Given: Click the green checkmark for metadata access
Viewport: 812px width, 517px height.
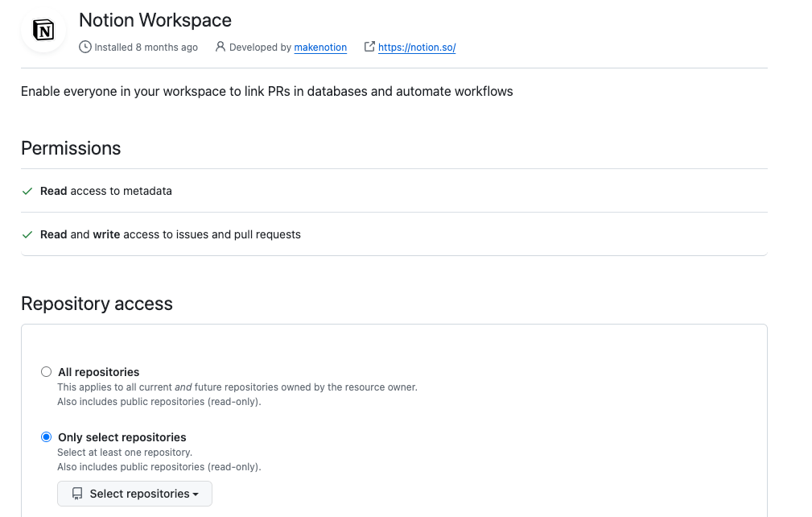Looking at the screenshot, I should coord(27,190).
